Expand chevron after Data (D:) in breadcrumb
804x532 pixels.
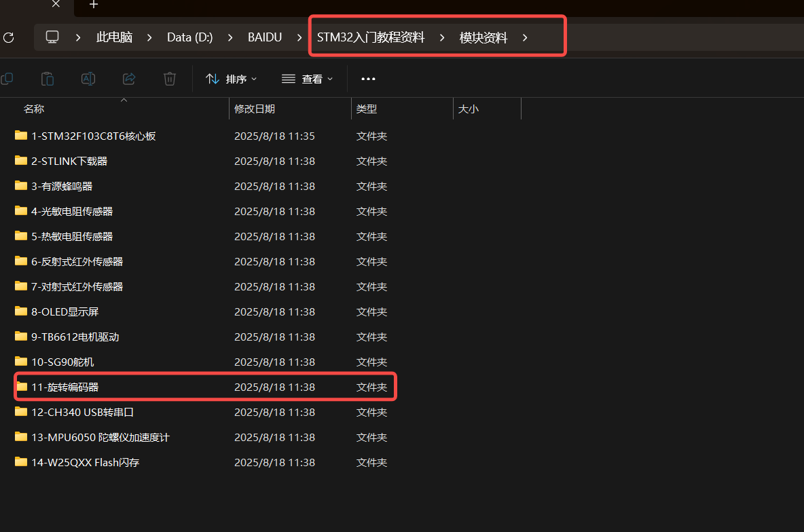point(230,37)
